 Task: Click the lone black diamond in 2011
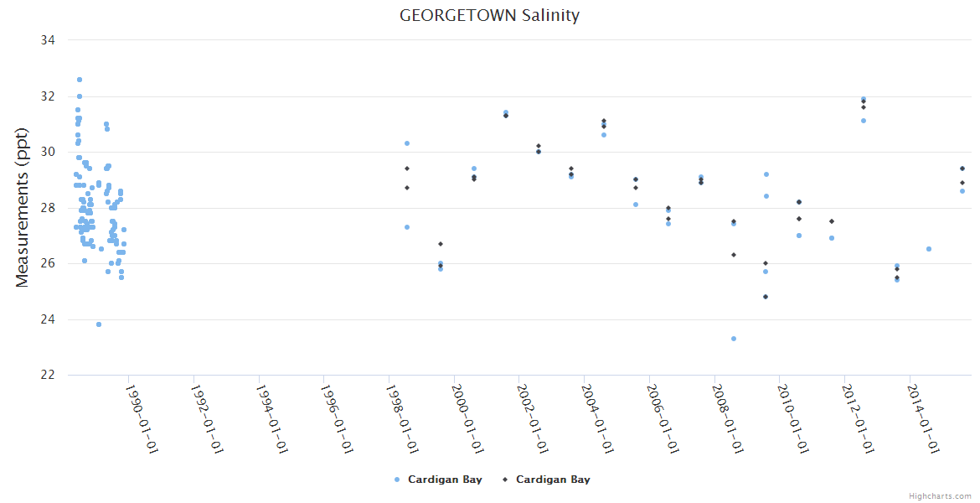832,221
